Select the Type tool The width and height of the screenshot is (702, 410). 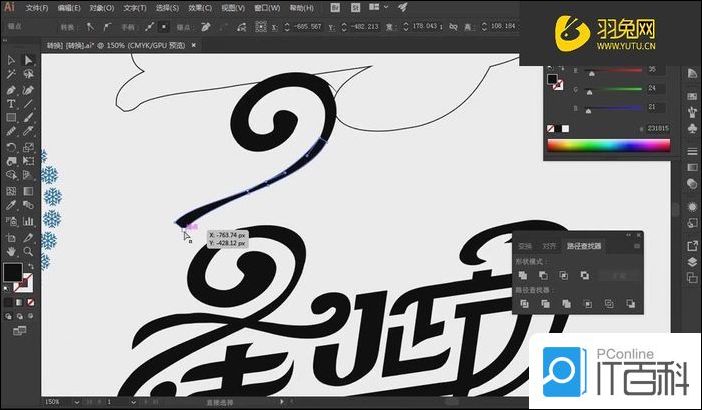coord(11,103)
